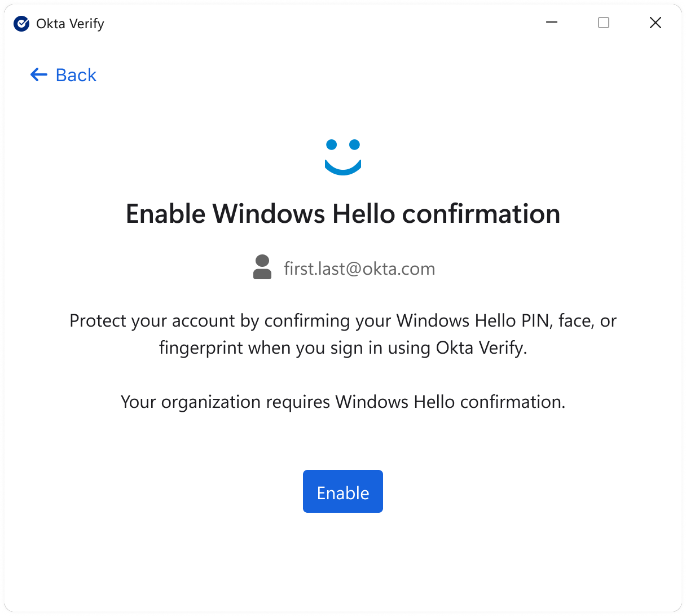Click the "Protect your account" description line
The height and width of the screenshot is (616, 686).
[343, 320]
